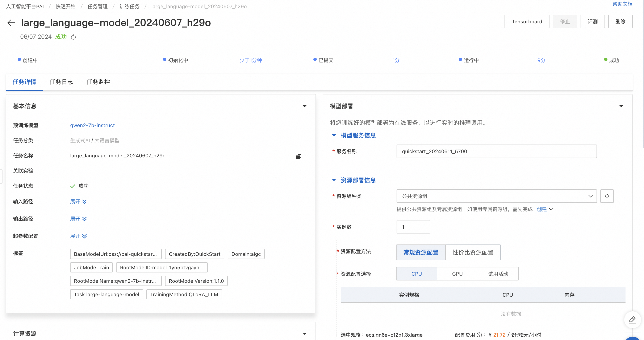Switch to the 任务监控 tab

coord(98,82)
